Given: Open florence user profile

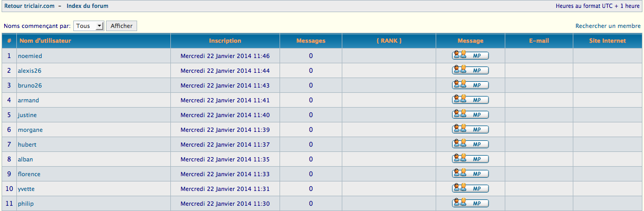Looking at the screenshot, I should click(29, 174).
